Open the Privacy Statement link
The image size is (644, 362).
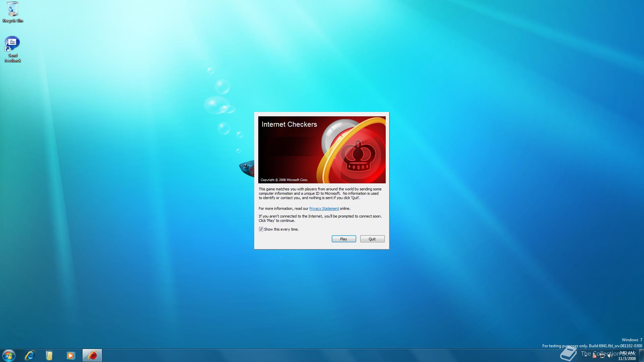click(x=324, y=208)
